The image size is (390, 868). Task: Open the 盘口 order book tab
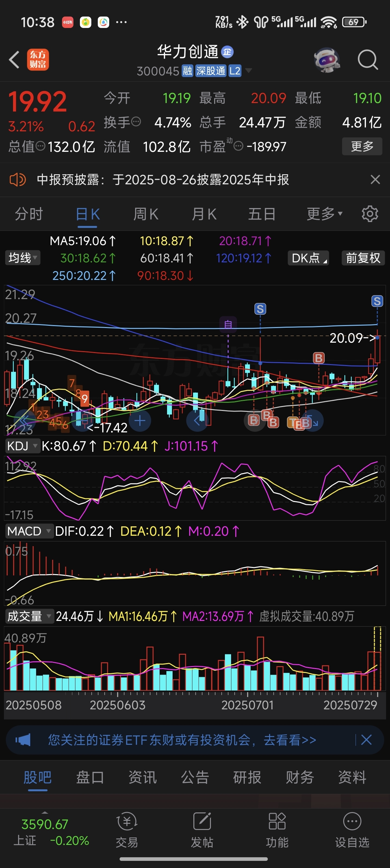[90, 777]
